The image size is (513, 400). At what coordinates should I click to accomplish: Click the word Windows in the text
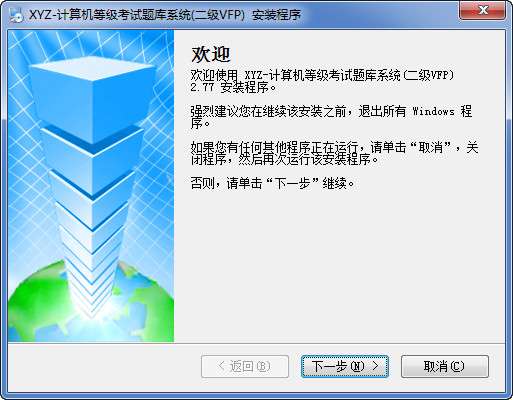tap(433, 111)
